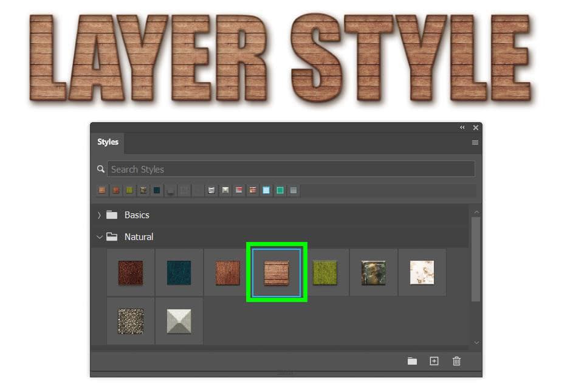This screenshot has width=570, height=392.
Task: Click the Create New Style plus icon
Action: click(434, 361)
